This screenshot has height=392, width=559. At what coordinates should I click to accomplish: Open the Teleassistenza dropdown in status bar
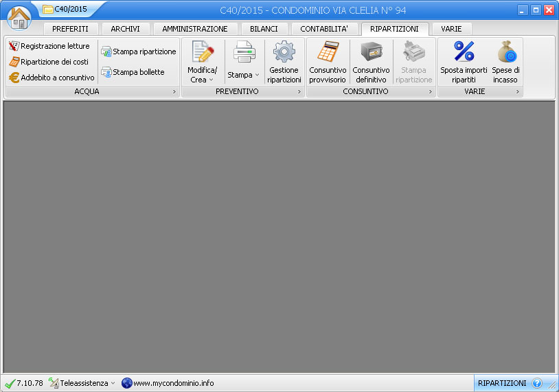click(x=83, y=383)
